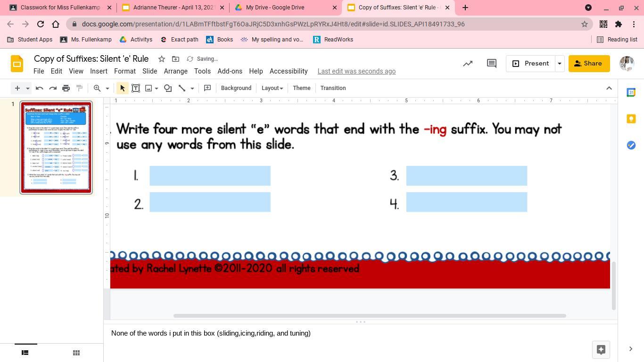Viewport: 644px width, 362px height.
Task: Expand the new slide layout dropdown arrow
Action: pos(28,88)
